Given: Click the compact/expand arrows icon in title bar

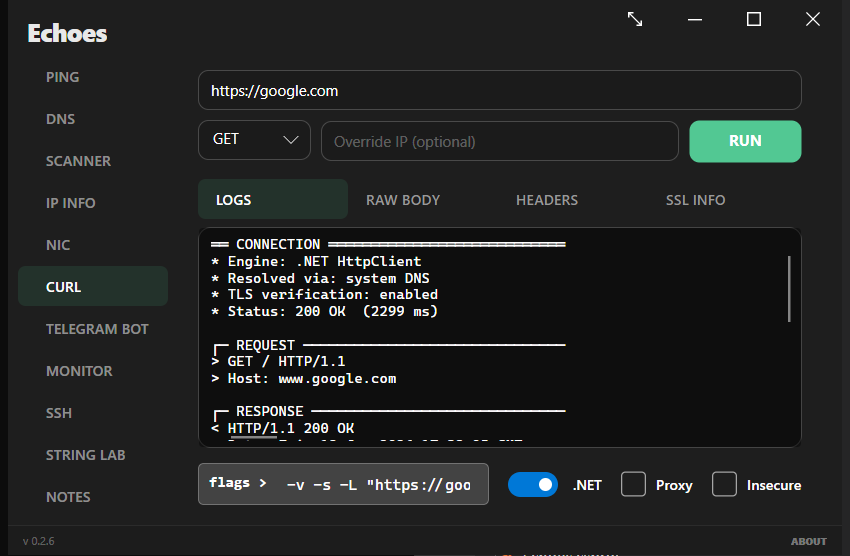Looking at the screenshot, I should (635, 20).
